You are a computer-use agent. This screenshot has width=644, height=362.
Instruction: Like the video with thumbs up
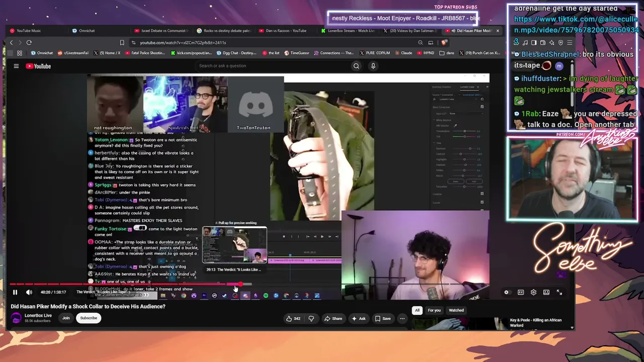tap(293, 318)
